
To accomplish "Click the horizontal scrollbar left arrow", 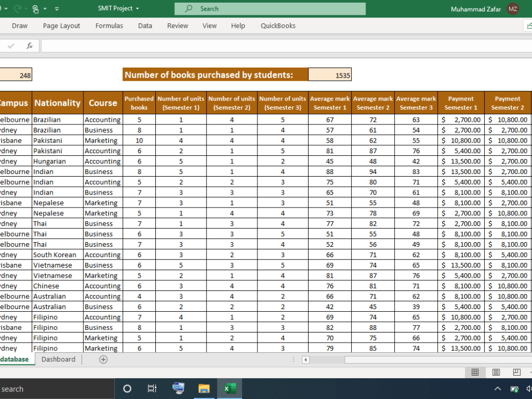I will coord(305,360).
